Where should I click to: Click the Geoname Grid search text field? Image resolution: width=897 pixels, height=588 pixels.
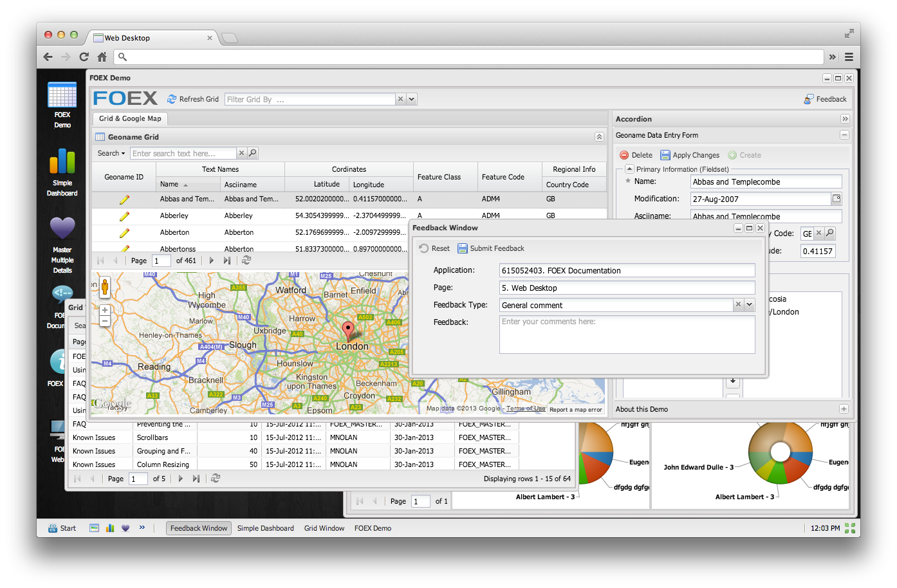point(183,153)
